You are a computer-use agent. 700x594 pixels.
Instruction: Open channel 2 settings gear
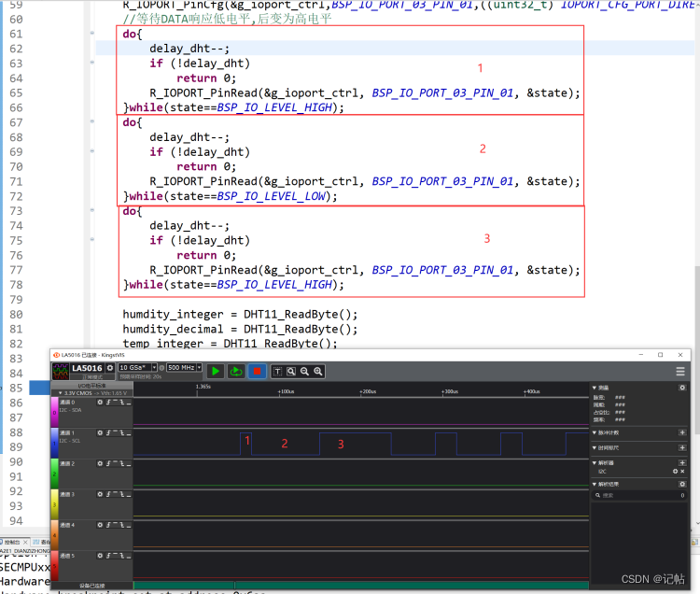pos(100,464)
